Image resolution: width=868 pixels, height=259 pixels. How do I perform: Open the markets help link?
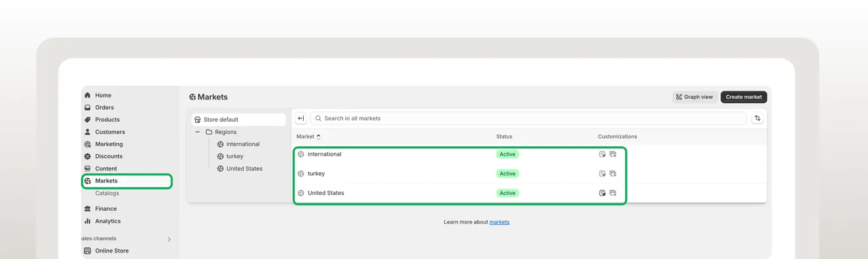[x=499, y=222]
